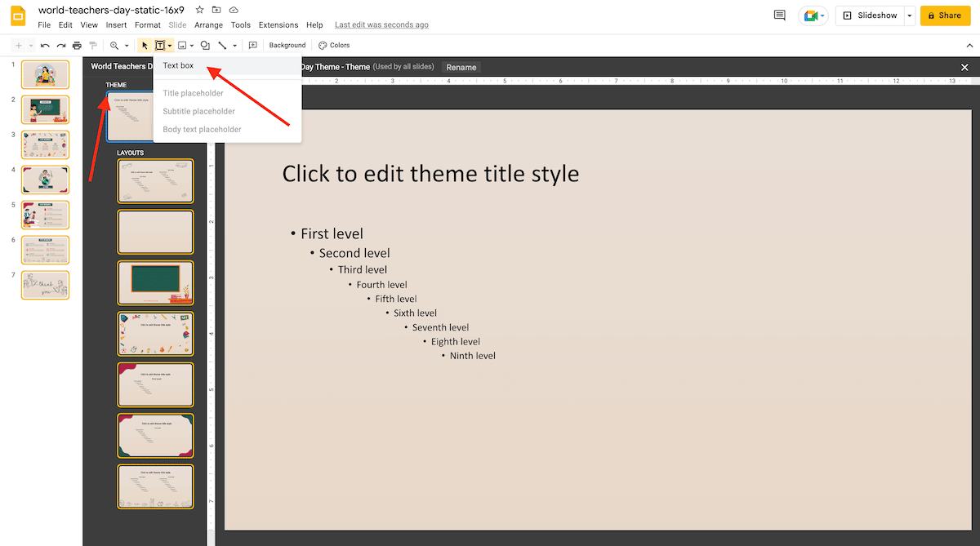Click the Share button
Viewport: 980px width, 546px height.
pyautogui.click(x=945, y=15)
